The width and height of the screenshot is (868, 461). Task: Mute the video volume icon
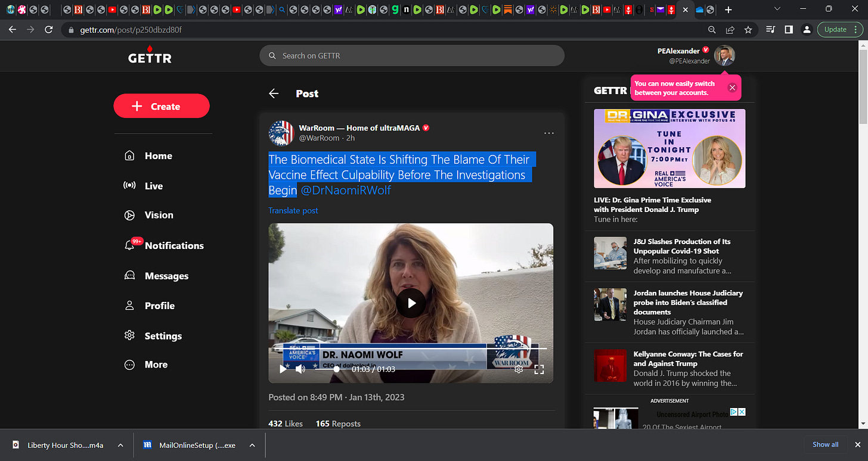point(300,369)
